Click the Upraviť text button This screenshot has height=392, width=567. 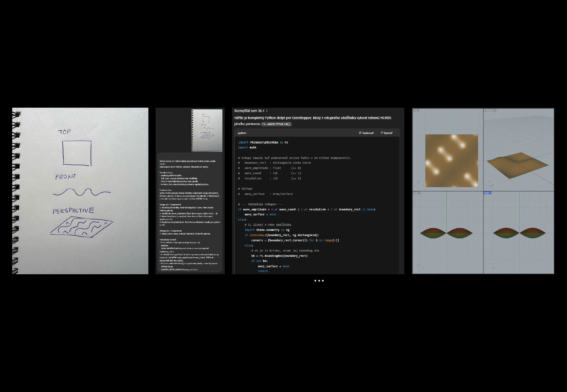[388, 133]
